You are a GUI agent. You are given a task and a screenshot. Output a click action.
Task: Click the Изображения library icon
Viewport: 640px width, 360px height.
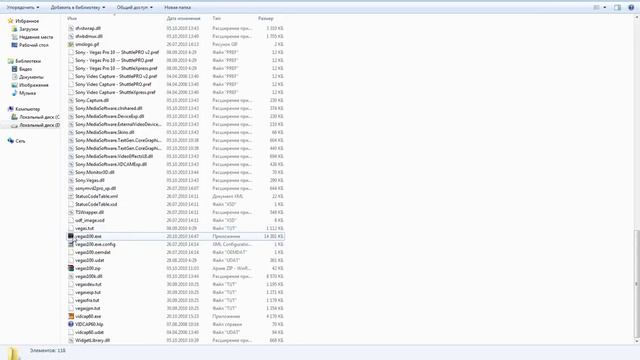pyautogui.click(x=14, y=85)
